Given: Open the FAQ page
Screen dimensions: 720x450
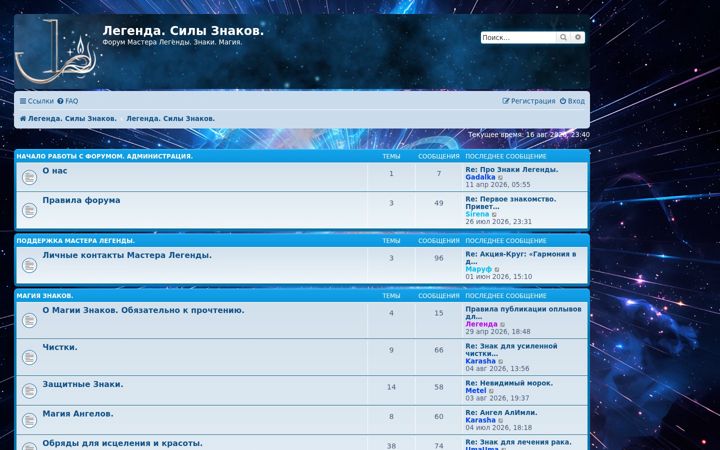Looking at the screenshot, I should pyautogui.click(x=68, y=101).
